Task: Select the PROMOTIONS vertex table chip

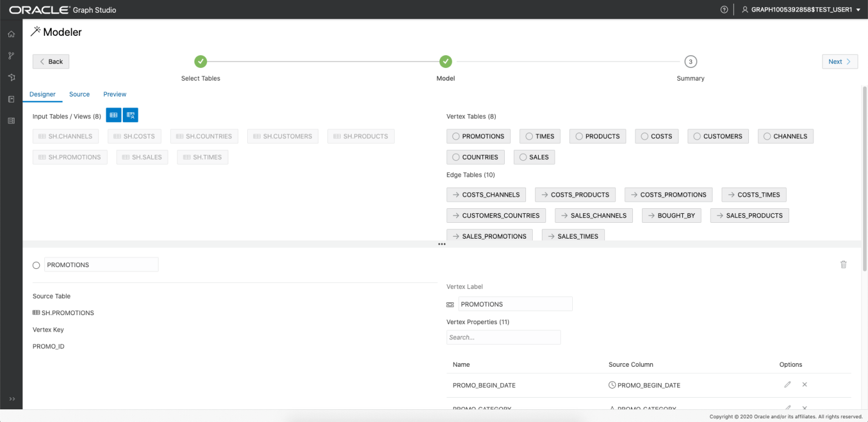Action: coord(479,137)
